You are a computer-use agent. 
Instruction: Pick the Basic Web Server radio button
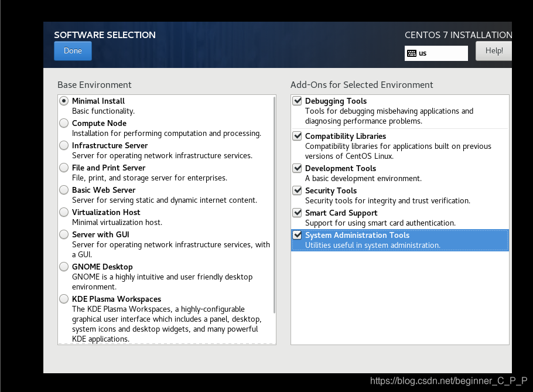[64, 190]
